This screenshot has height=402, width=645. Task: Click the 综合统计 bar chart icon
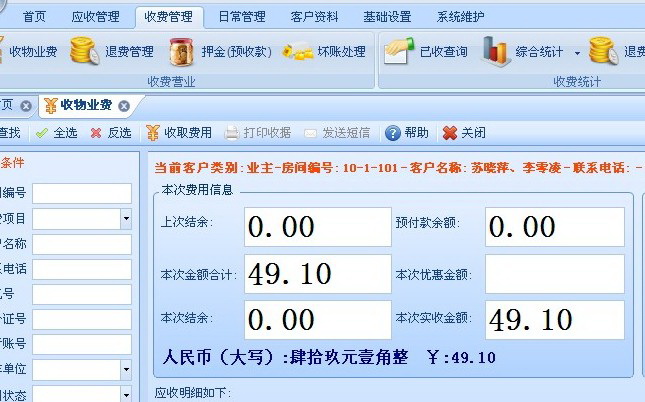point(495,51)
